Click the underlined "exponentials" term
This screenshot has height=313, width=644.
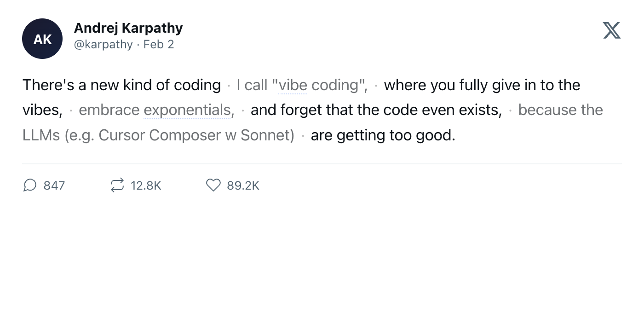pyautogui.click(x=187, y=110)
